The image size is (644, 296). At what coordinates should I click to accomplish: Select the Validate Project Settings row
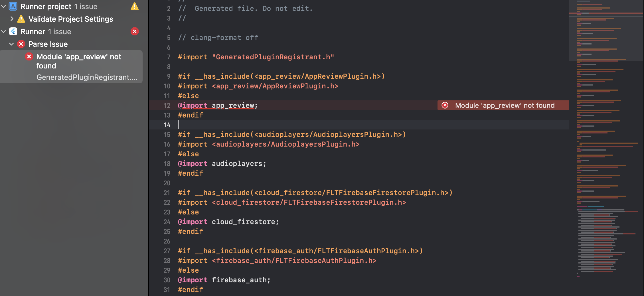click(71, 19)
